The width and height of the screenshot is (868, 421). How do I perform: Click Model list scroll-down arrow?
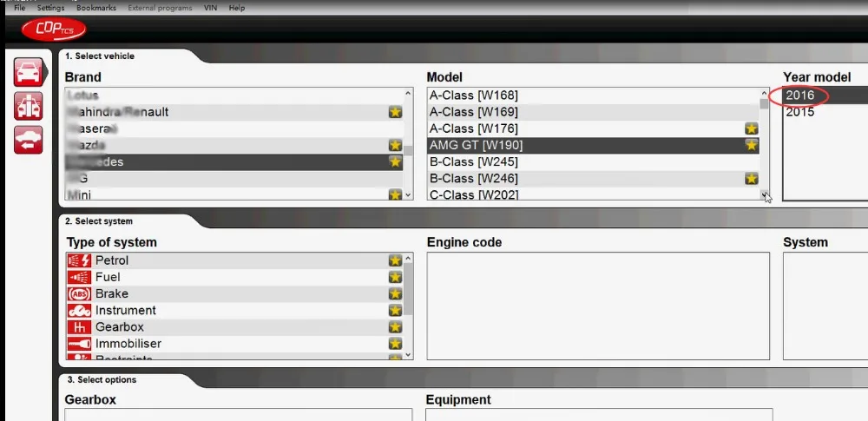point(765,194)
